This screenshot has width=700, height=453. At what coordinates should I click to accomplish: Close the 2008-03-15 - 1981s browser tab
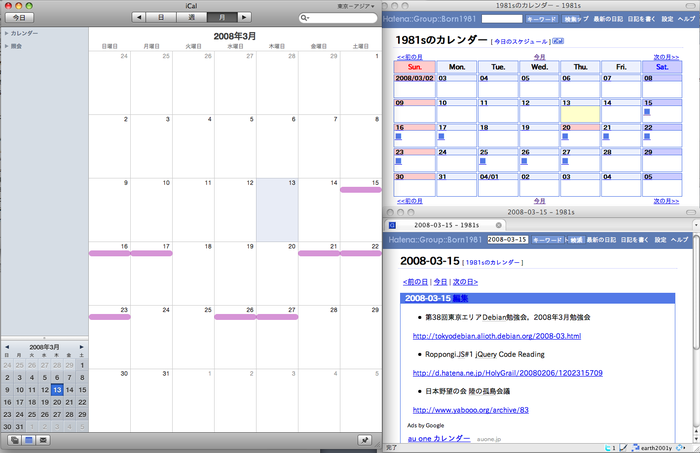click(x=498, y=225)
